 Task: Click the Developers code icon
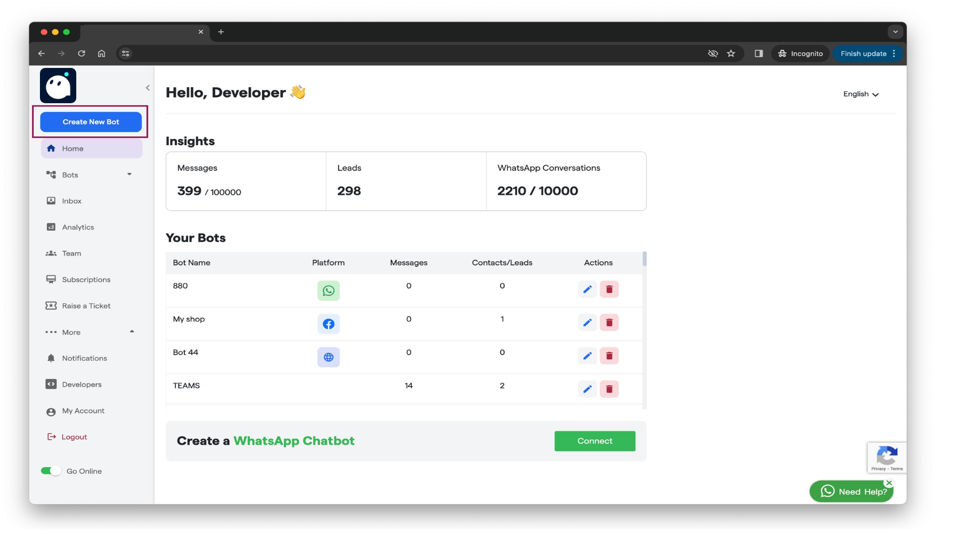(51, 384)
